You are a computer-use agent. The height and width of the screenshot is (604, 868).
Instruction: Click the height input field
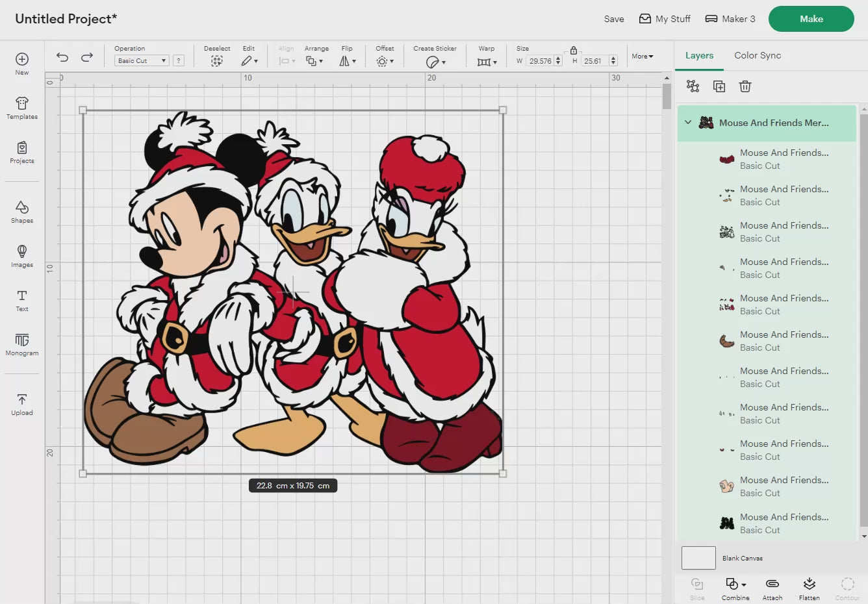click(594, 60)
